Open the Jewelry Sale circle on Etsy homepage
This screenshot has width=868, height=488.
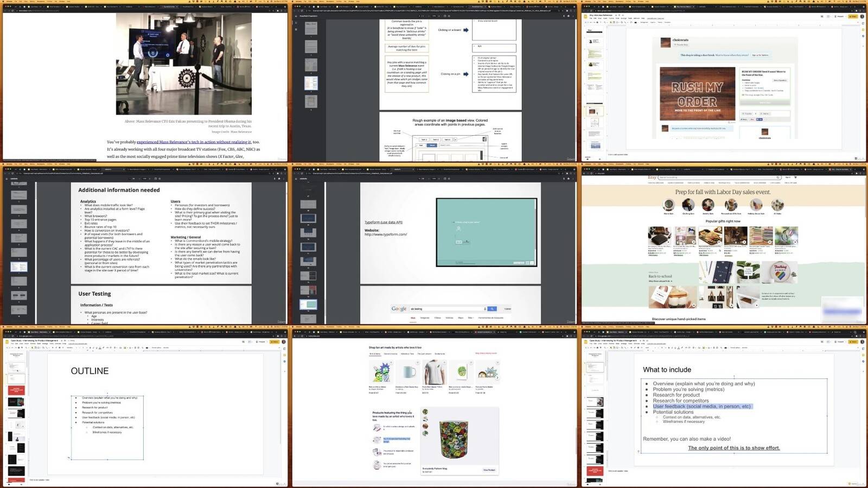[708, 205]
